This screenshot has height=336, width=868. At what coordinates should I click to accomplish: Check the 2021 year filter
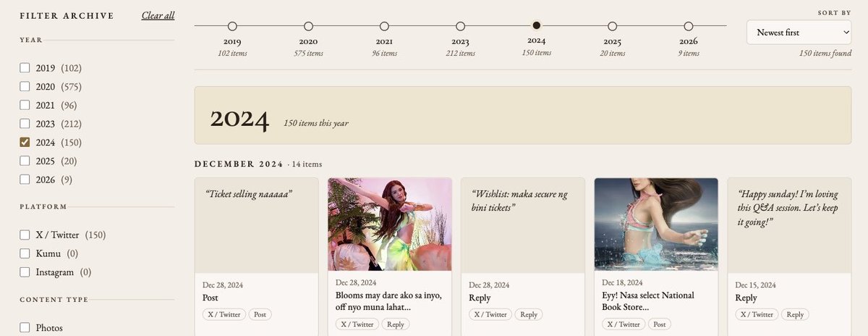(25, 105)
